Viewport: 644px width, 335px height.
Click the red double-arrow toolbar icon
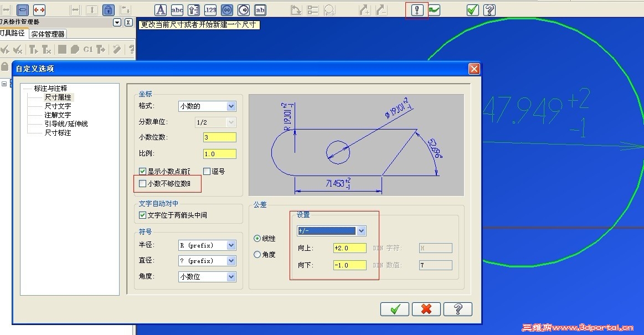(x=39, y=10)
